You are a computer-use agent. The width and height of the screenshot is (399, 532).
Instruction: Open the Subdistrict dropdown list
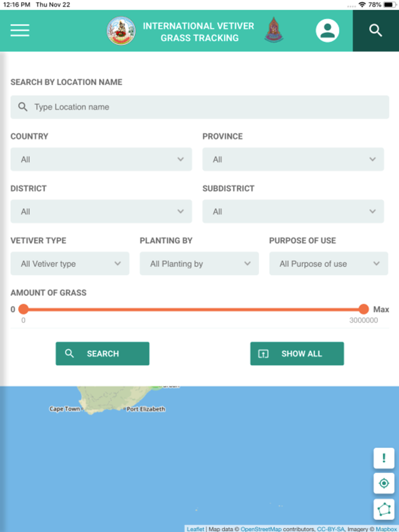point(293,211)
